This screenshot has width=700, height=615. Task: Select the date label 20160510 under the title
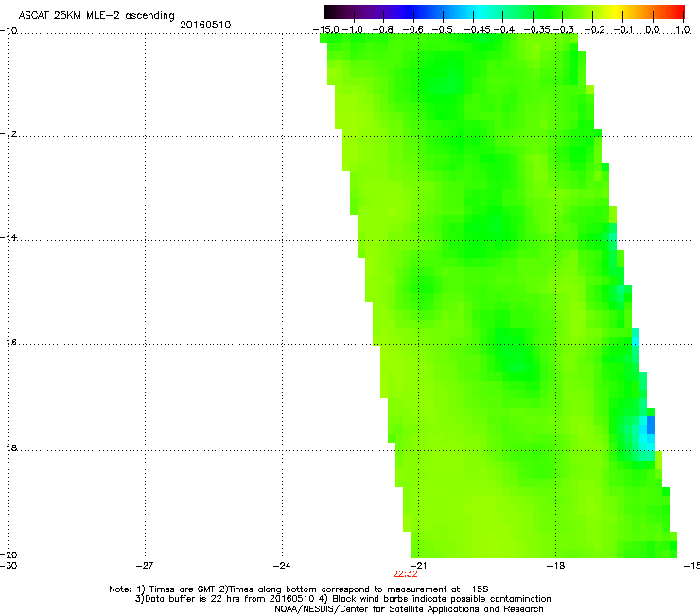205,25
